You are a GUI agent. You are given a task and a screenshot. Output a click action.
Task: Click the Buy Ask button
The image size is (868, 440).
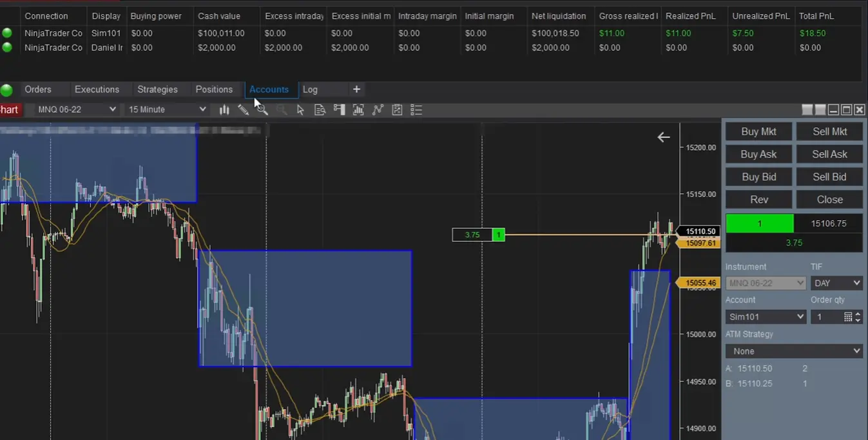[758, 154]
